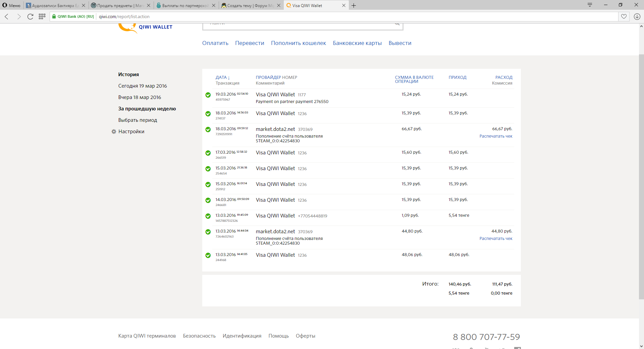Open browser downloads icon

tap(637, 16)
